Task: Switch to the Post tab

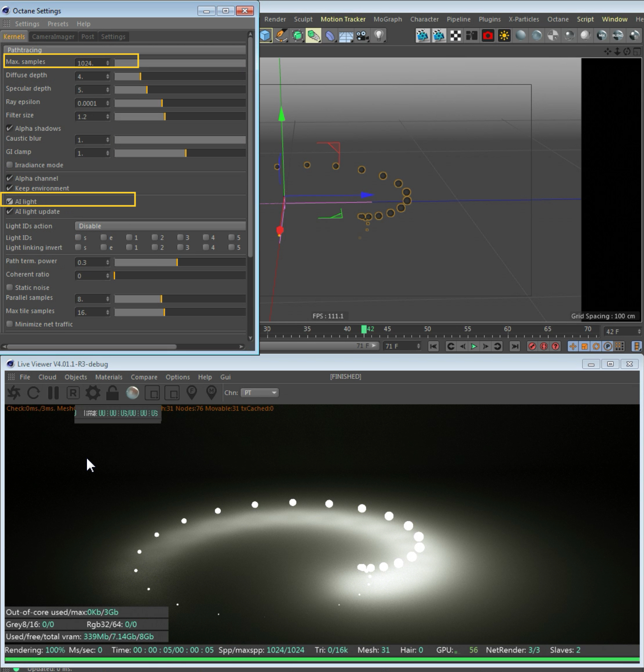Action: 87,37
